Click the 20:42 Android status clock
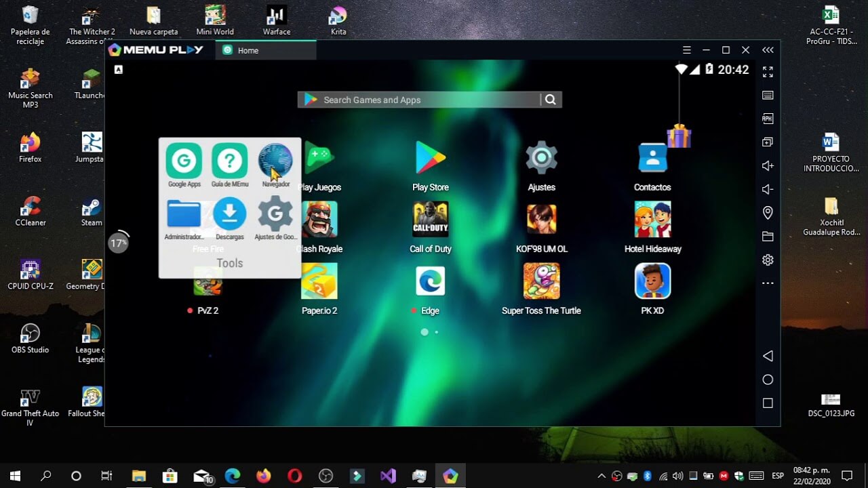This screenshot has width=868, height=488. click(733, 70)
